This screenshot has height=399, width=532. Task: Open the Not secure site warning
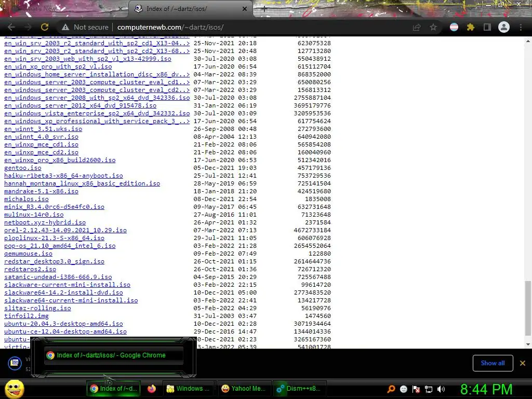click(x=85, y=27)
